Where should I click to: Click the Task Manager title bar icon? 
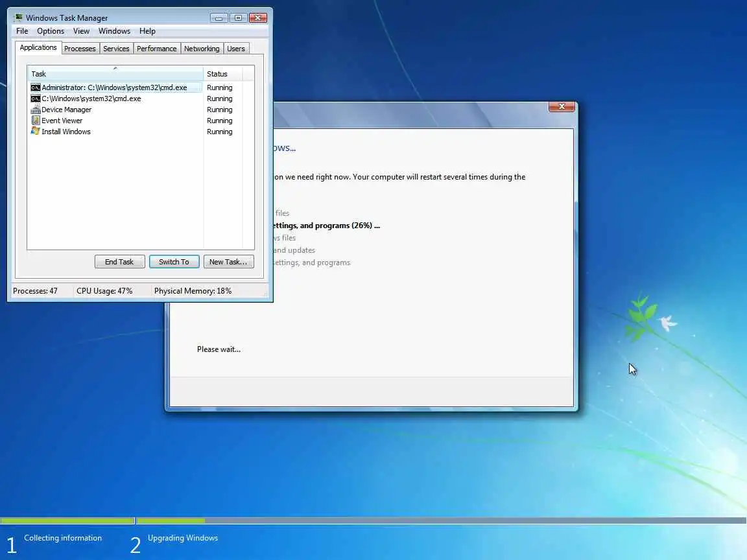point(19,17)
